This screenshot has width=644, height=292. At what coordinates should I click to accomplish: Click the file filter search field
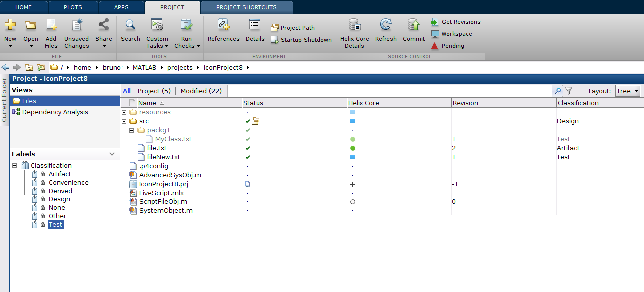[x=389, y=91]
